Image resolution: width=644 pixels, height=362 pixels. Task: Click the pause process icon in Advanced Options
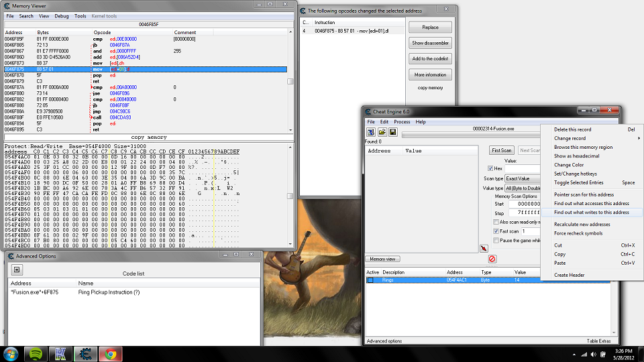18,269
